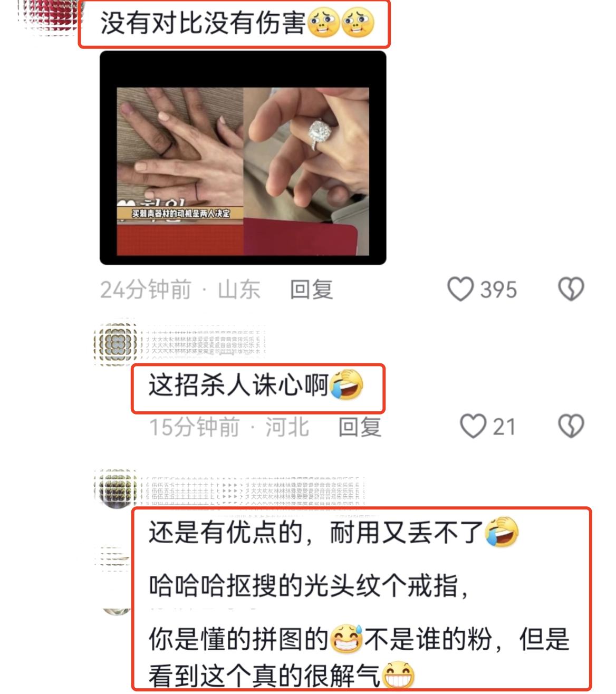Tap the 24分钟前 · 山东 timestamp
The width and height of the screenshot is (616, 694).
pos(180,290)
